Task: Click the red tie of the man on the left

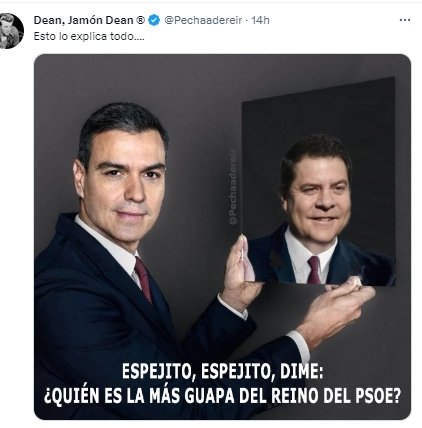Action: [x=144, y=279]
